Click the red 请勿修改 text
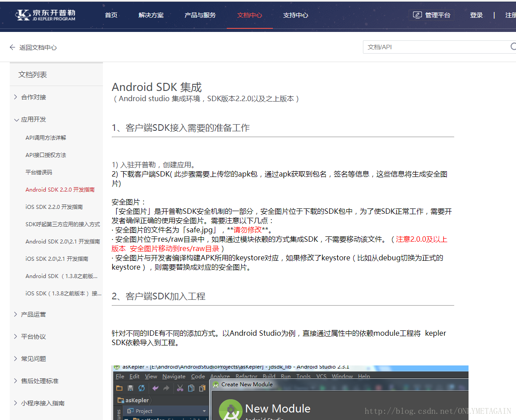The image size is (516, 420). tap(248, 230)
